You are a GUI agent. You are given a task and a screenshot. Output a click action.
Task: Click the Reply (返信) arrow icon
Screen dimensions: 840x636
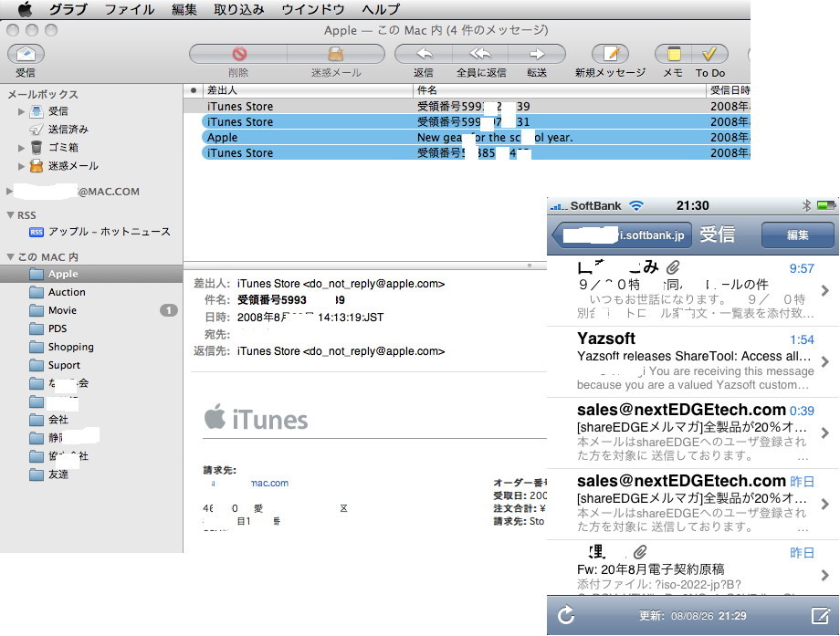click(425, 54)
